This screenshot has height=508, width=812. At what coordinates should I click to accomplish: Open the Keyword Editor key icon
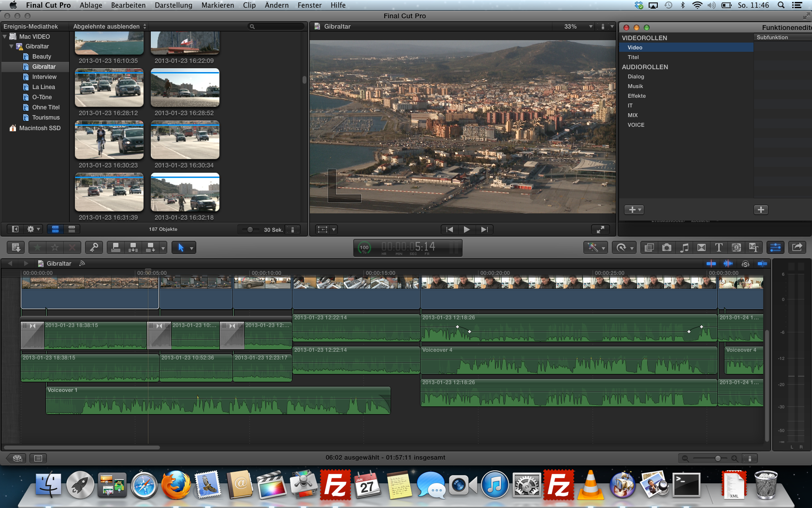94,248
